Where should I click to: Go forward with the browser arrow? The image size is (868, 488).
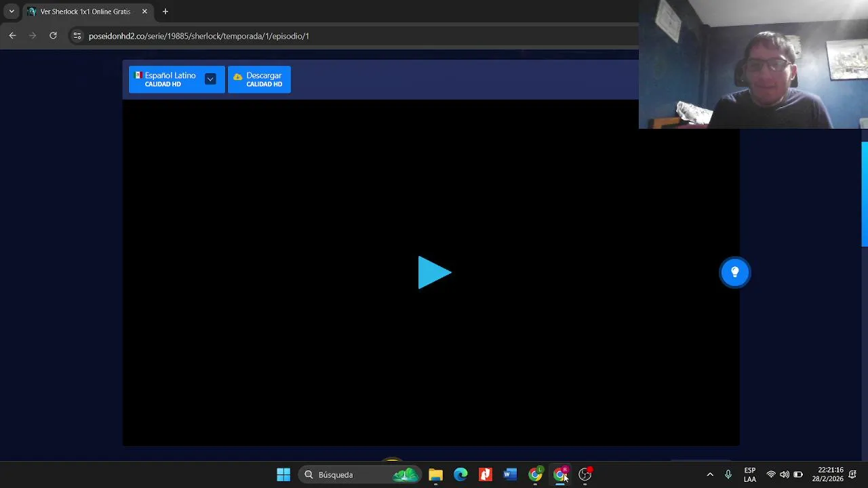tap(33, 36)
